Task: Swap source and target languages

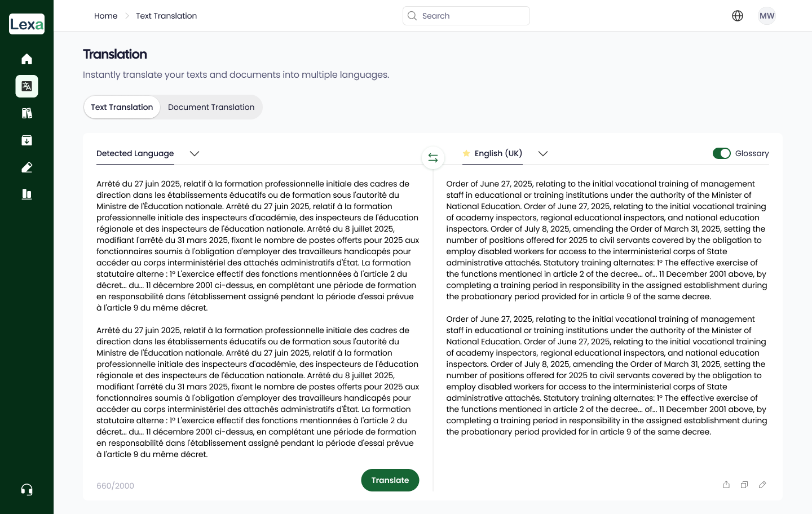Action: pos(433,158)
